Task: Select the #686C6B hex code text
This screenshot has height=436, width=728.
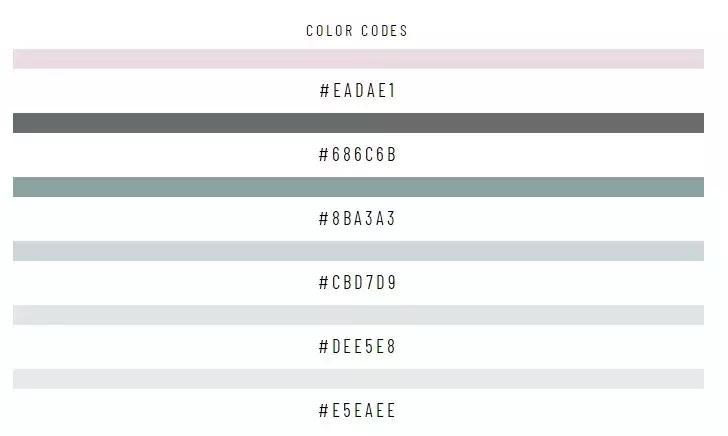Action: tap(358, 155)
